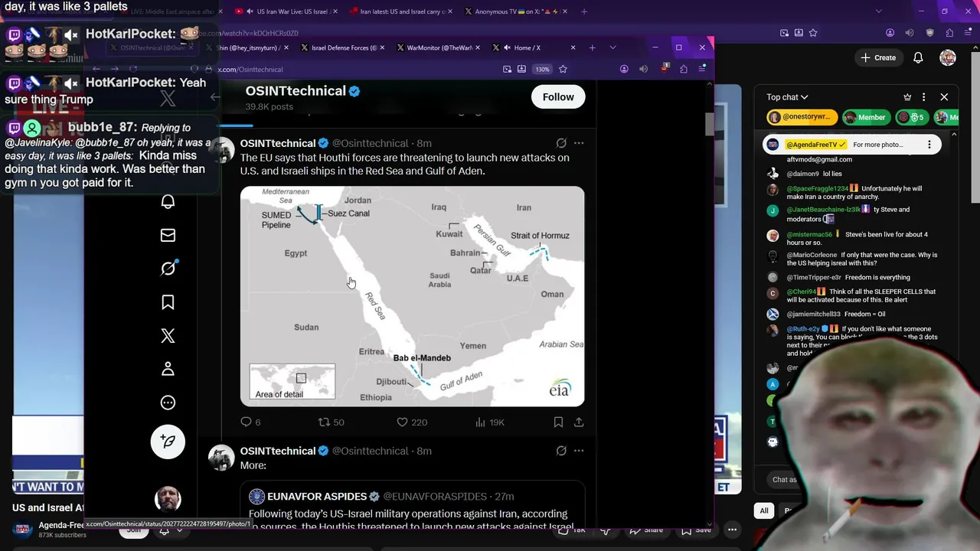Close the Home / X tab
Screen dimensions: 980x551
coord(573,47)
